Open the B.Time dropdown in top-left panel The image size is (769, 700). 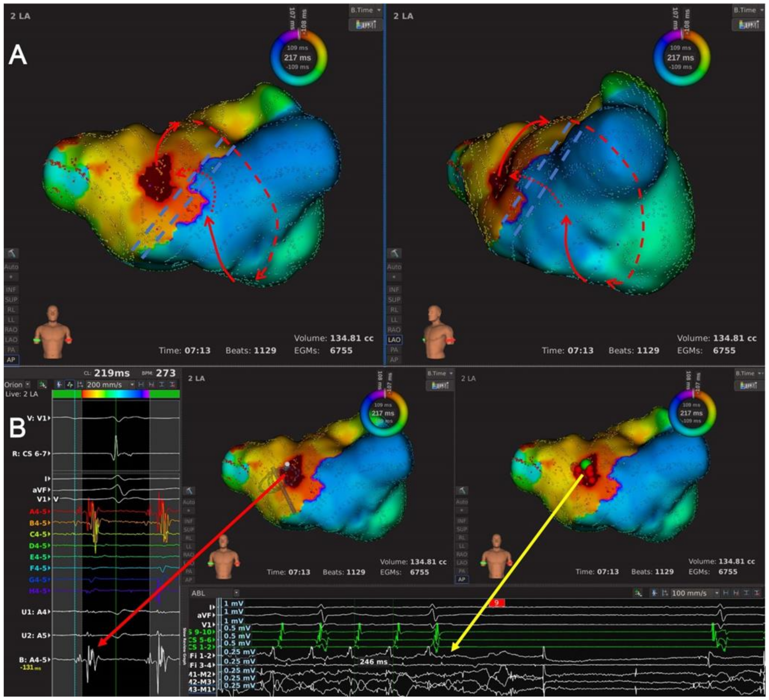(366, 10)
